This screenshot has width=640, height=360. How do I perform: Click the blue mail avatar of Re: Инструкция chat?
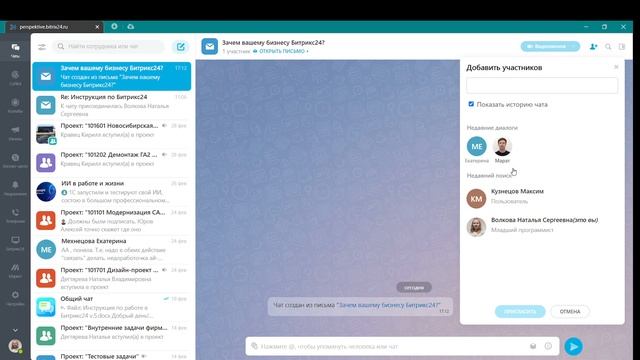tap(46, 105)
